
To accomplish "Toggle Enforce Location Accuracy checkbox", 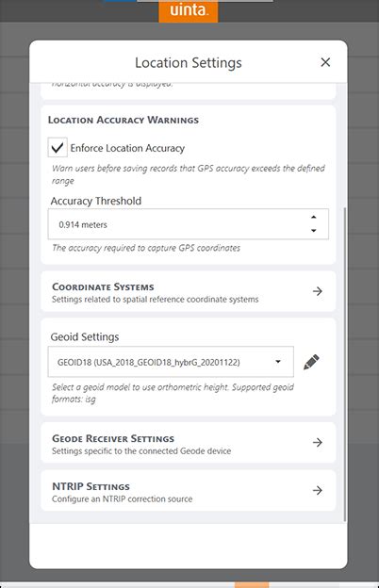I will tap(58, 147).
